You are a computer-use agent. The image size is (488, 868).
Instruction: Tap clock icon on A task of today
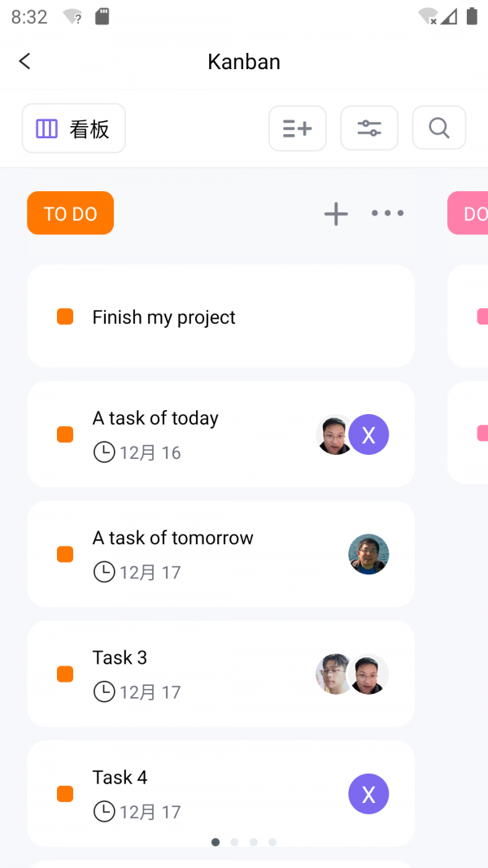coord(104,452)
